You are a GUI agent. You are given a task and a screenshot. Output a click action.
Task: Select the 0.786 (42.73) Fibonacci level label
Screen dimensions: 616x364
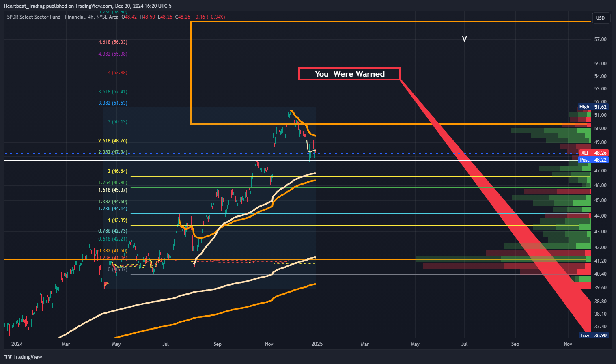pyautogui.click(x=113, y=231)
